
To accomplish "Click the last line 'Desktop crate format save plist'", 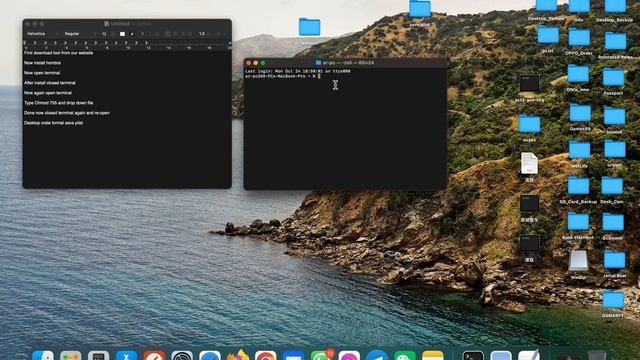I will click(x=53, y=122).
